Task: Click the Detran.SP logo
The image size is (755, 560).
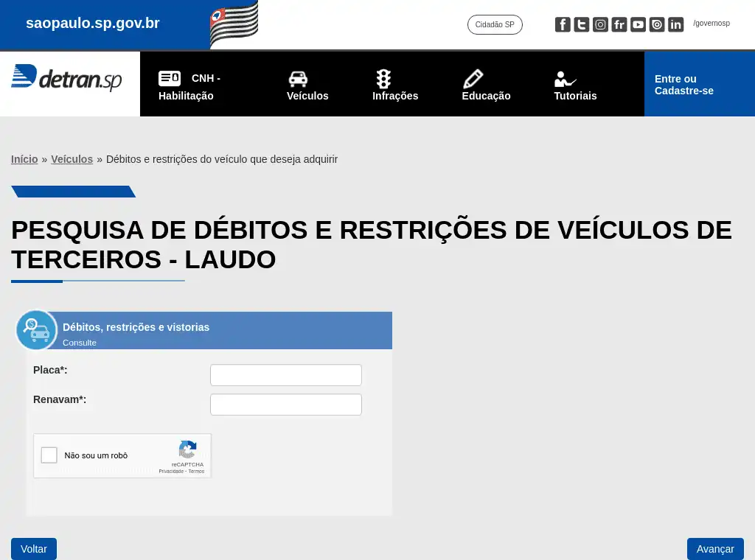Action: coord(66,78)
